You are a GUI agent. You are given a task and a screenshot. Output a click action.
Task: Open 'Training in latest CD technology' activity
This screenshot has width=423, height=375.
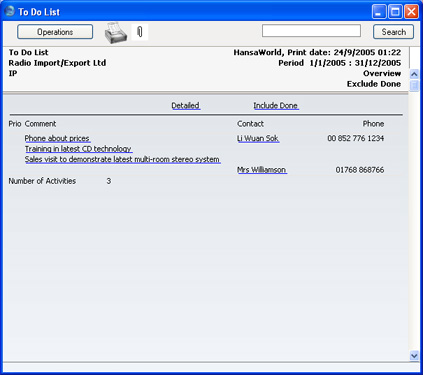pos(78,149)
